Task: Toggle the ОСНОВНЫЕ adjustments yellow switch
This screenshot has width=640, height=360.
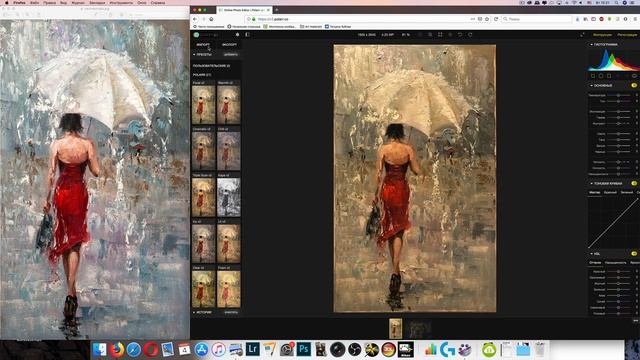Action: (634, 86)
